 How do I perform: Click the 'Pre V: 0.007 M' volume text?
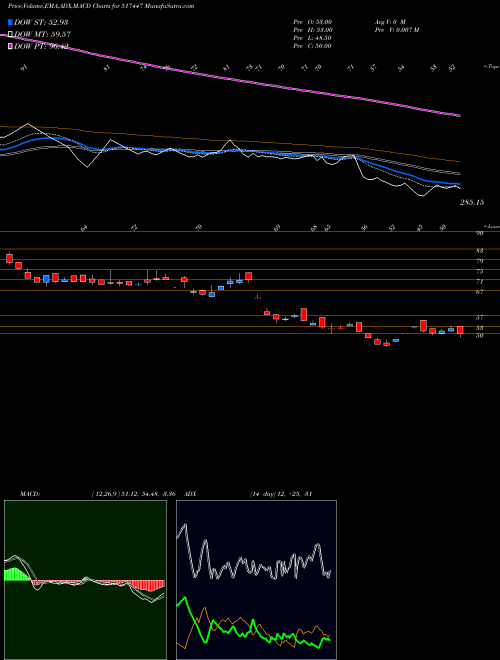(x=396, y=30)
